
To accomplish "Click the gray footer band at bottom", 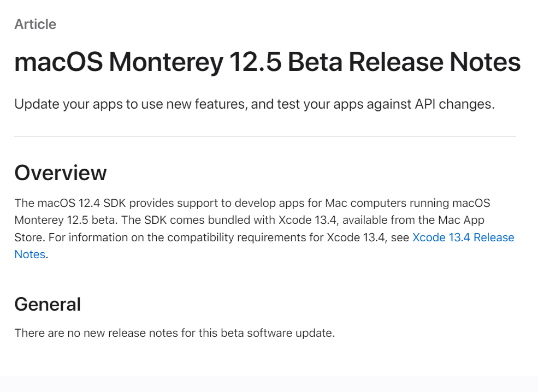I will point(269,384).
